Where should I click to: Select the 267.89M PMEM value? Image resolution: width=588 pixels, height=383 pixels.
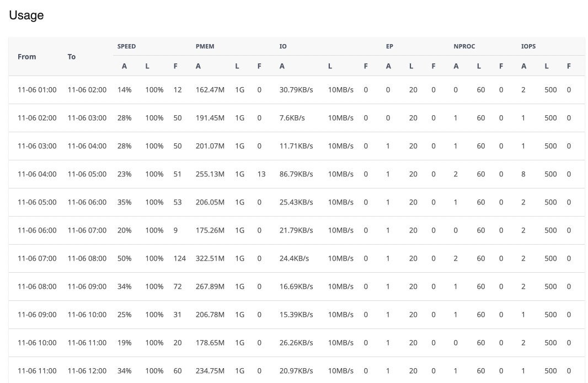(x=210, y=287)
